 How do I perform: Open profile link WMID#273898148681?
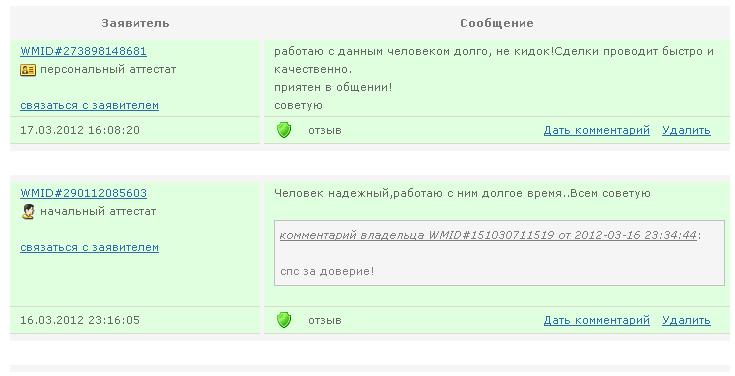[83, 51]
